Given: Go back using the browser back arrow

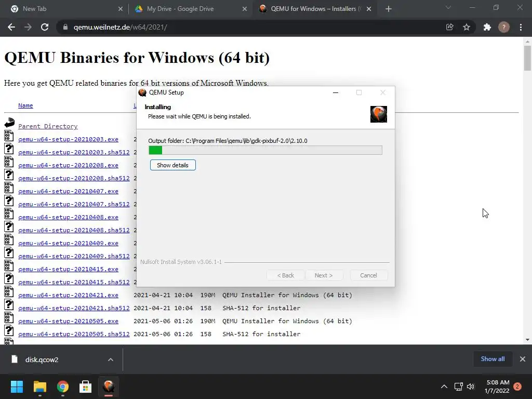Looking at the screenshot, I should 11,27.
